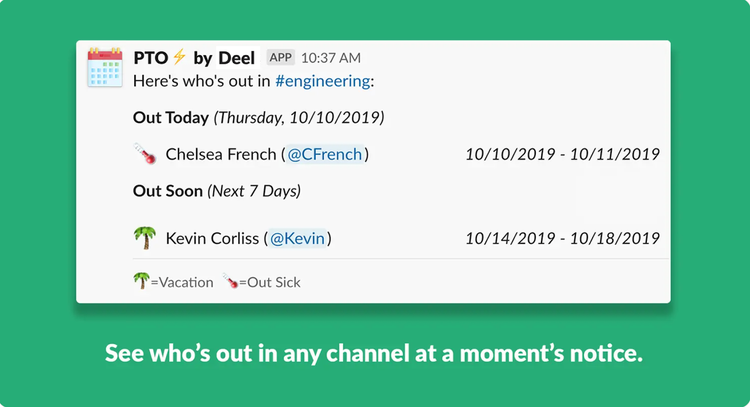
Task: Click the palm tree icon in Vacation legend
Action: [141, 281]
